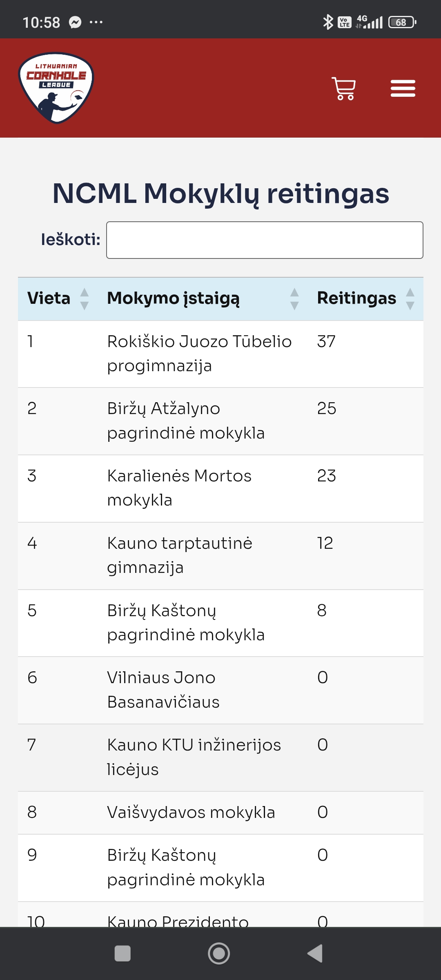This screenshot has height=980, width=441.
Task: Select Vaišvydavos mokykla row
Action: tap(191, 812)
